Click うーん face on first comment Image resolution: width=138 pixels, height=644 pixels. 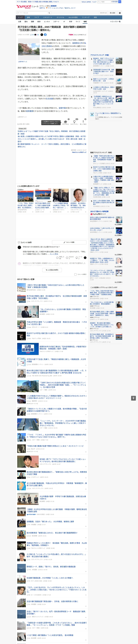[x=76, y=257]
